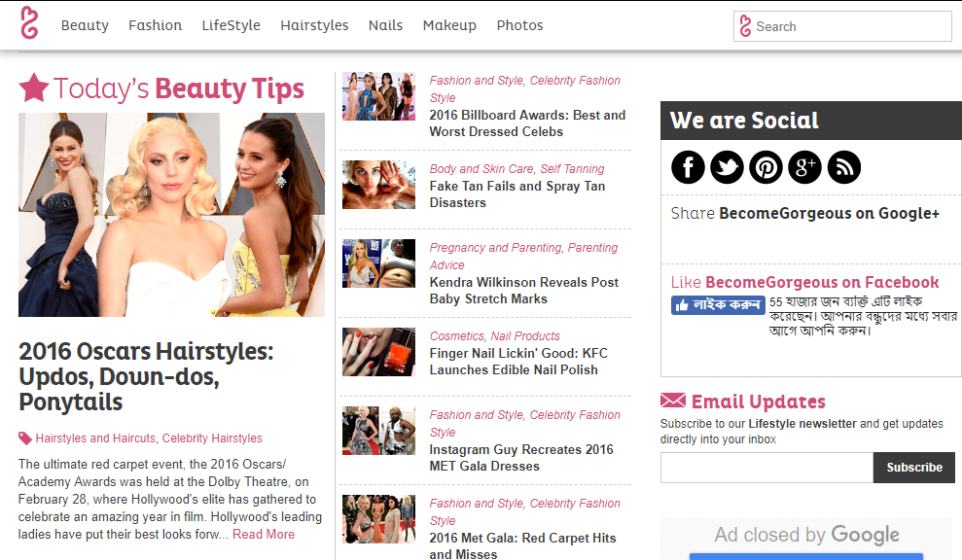The height and width of the screenshot is (560, 962).
Task: Open the Celebrity Hairstyles category link
Action: (212, 437)
